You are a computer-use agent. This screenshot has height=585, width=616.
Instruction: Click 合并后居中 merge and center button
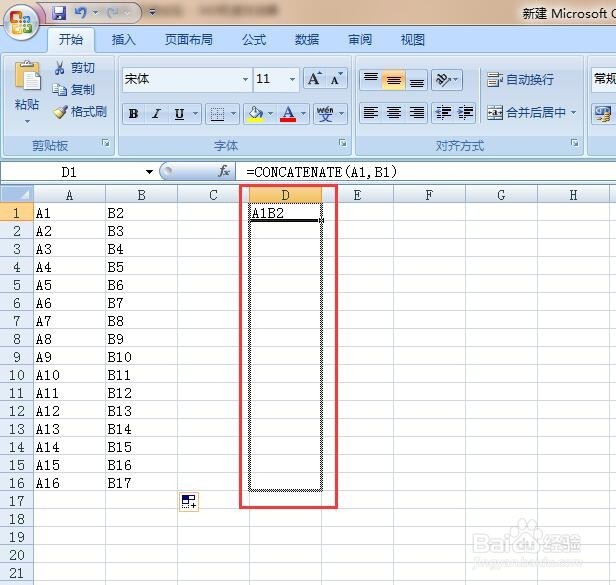point(526,113)
